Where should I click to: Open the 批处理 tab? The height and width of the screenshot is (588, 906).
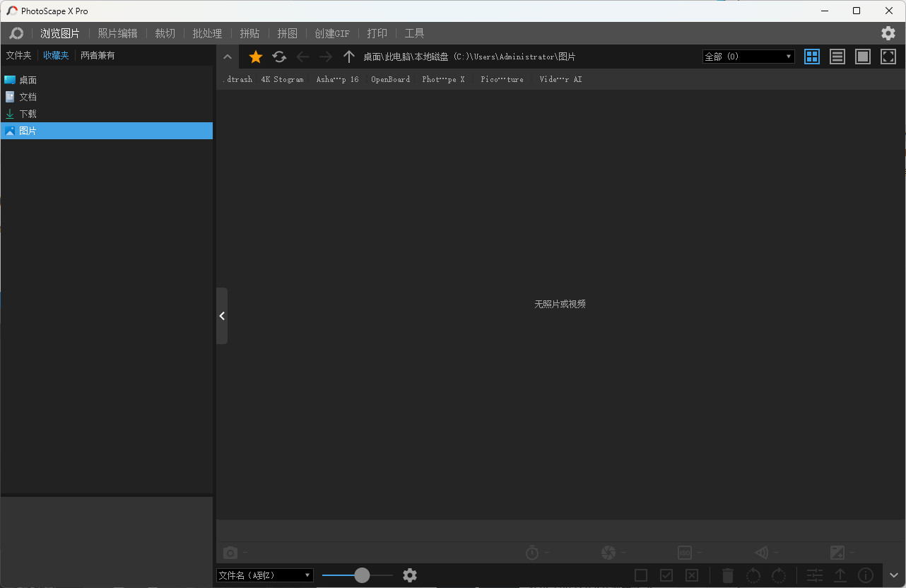[x=207, y=33]
